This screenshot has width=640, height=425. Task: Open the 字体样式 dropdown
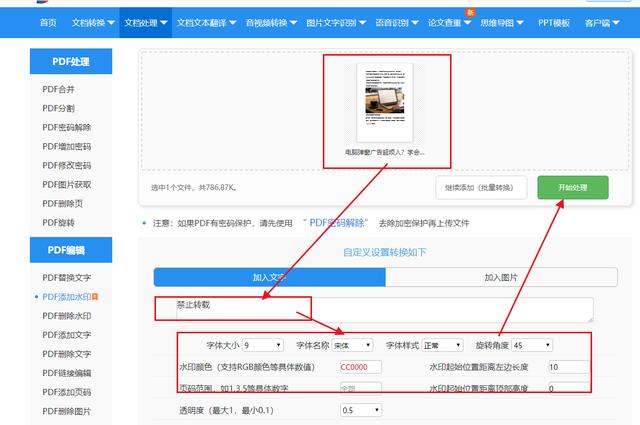pyautogui.click(x=442, y=345)
